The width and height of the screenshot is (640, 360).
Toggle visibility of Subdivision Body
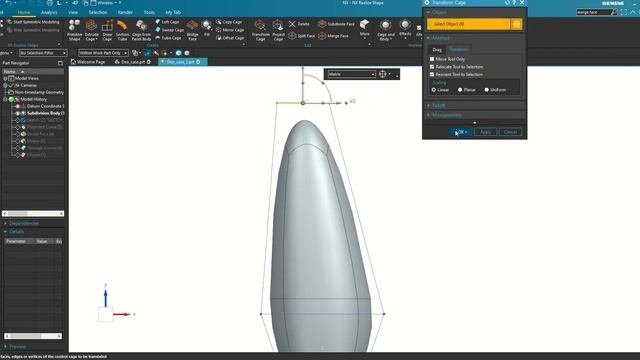point(18,113)
